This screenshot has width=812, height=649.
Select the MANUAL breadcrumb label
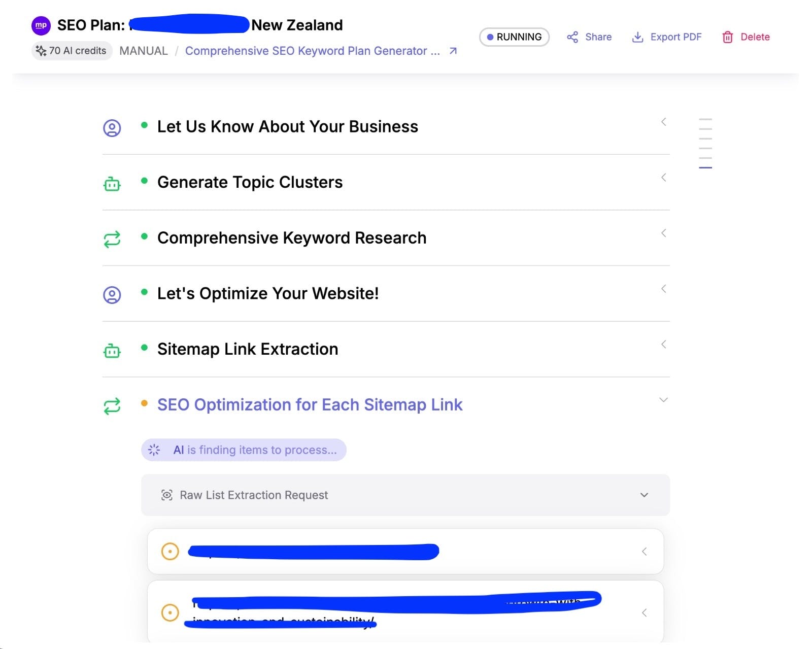pyautogui.click(x=144, y=51)
